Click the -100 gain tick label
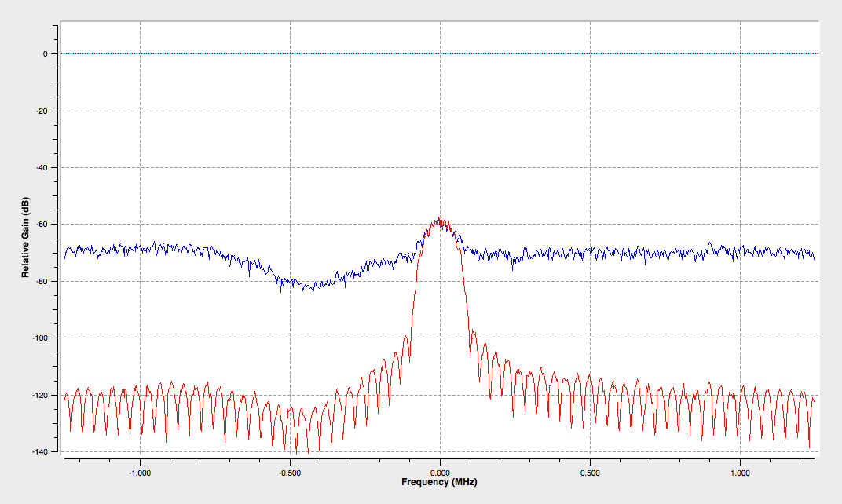The width and height of the screenshot is (842, 504). pyautogui.click(x=40, y=338)
